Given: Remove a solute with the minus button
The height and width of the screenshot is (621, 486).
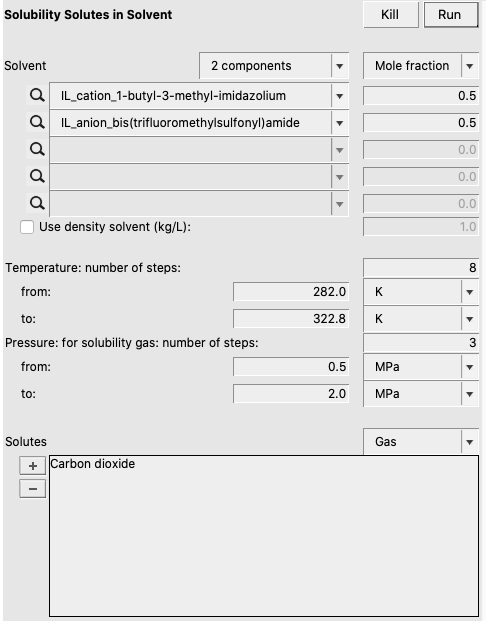Looking at the screenshot, I should coord(32,489).
